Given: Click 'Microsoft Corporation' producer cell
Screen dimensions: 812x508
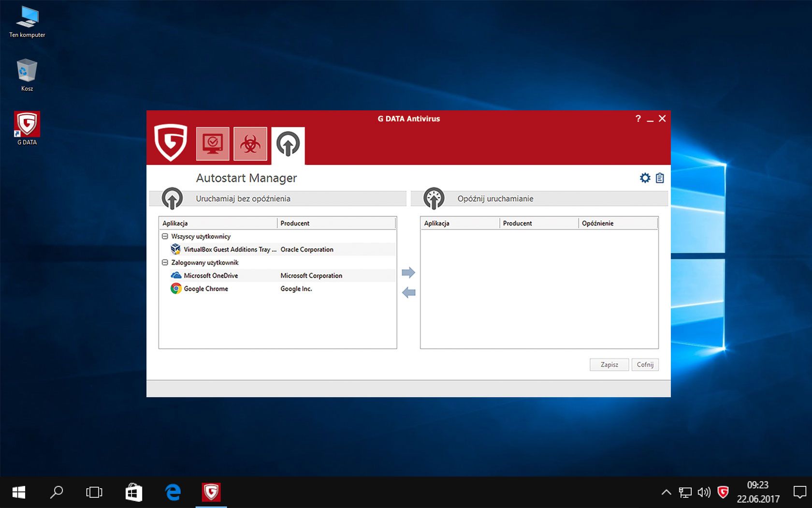Looking at the screenshot, I should click(x=311, y=276).
